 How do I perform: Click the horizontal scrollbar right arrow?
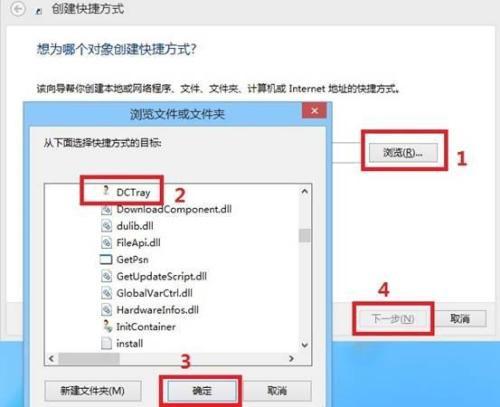coord(291,358)
